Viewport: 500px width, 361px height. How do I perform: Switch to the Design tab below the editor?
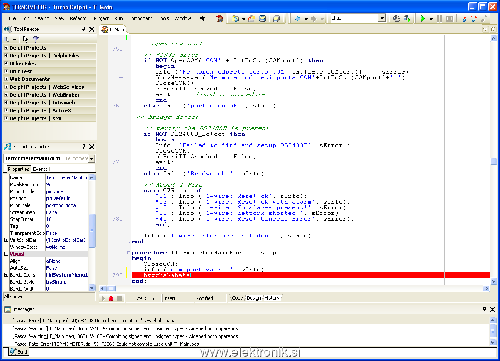(255, 298)
